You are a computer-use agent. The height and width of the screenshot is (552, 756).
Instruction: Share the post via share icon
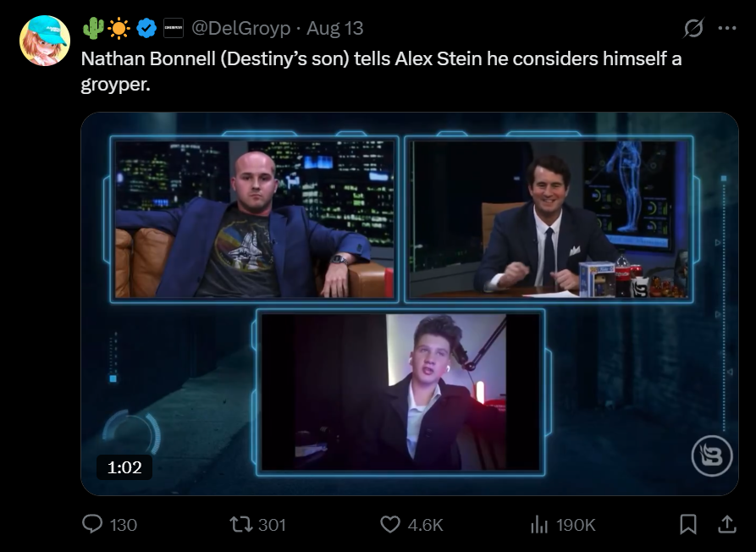(x=726, y=525)
